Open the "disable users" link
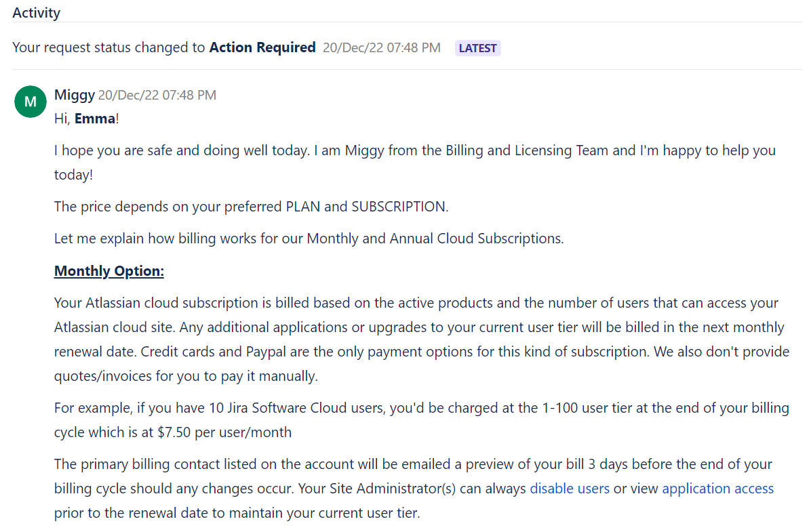This screenshot has width=811, height=532. click(x=570, y=489)
